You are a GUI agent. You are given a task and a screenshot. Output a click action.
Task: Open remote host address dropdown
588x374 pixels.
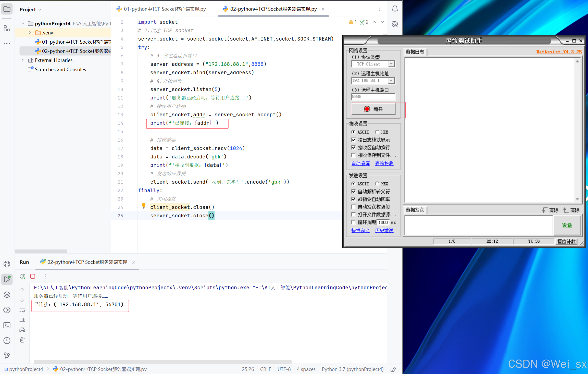(x=391, y=80)
